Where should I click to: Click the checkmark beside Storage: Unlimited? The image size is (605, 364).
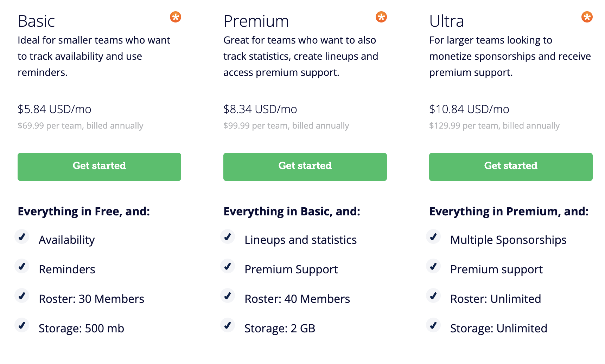pyautogui.click(x=433, y=325)
